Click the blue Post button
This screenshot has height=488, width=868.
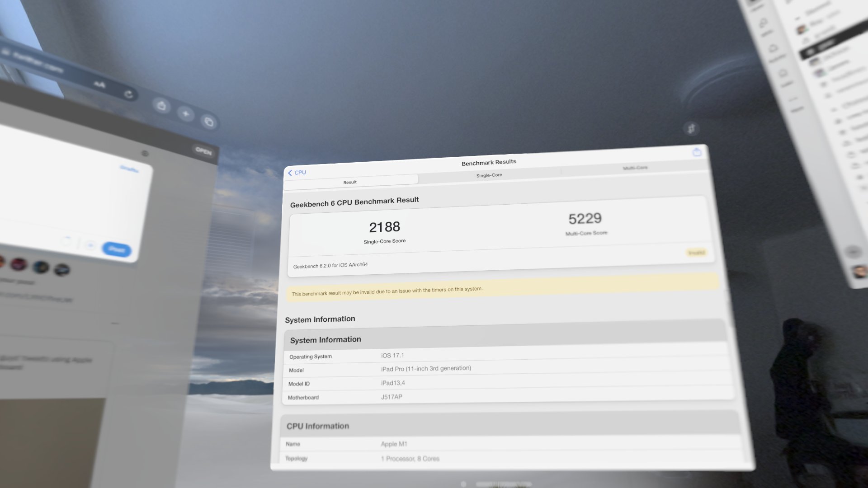point(117,249)
